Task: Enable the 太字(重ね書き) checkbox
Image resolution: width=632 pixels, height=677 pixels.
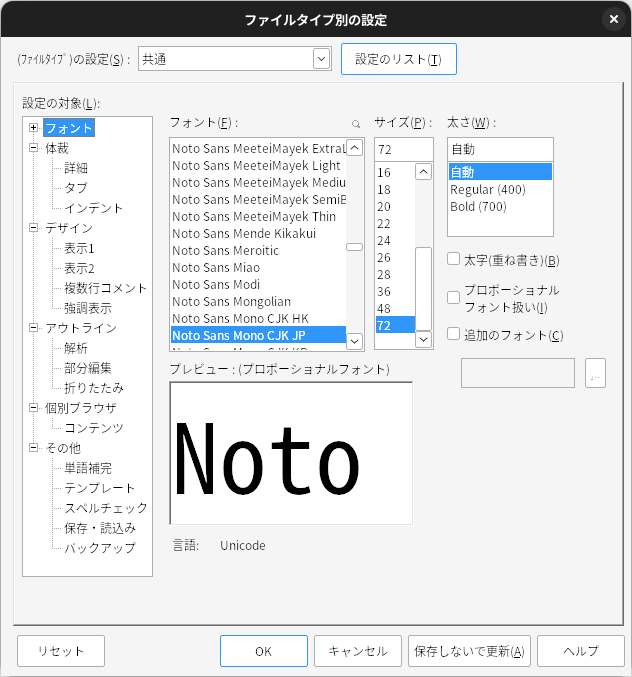Action: click(x=454, y=260)
